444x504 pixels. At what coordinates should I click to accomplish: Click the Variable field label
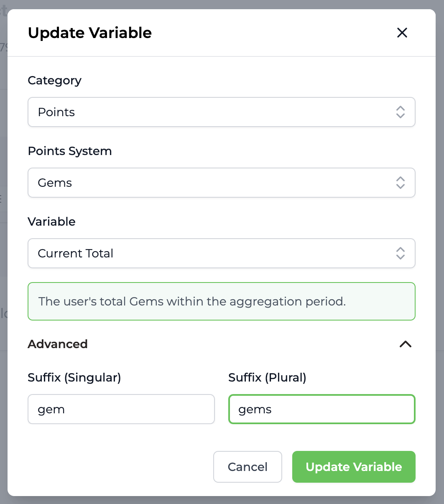[51, 221]
